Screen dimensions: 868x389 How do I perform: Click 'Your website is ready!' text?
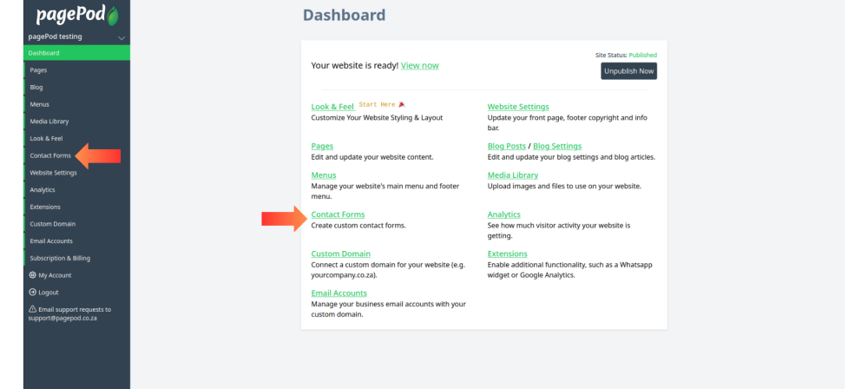coord(355,65)
